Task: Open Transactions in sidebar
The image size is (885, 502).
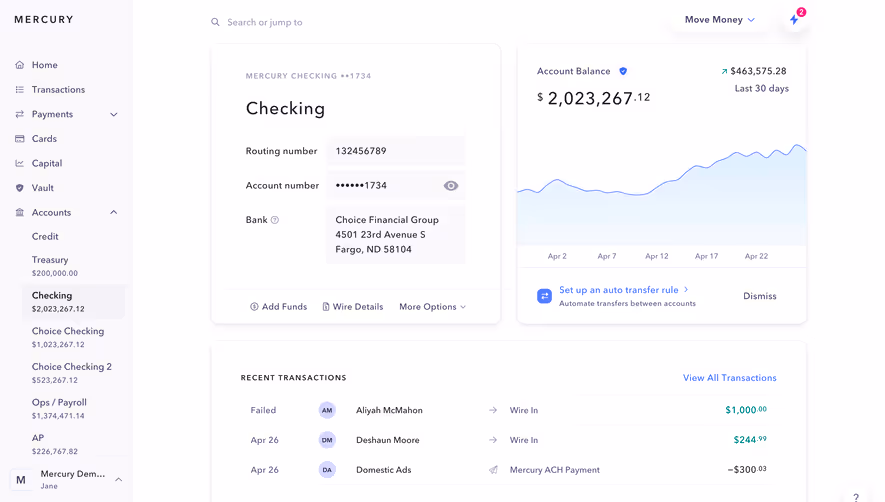Action: pos(58,89)
